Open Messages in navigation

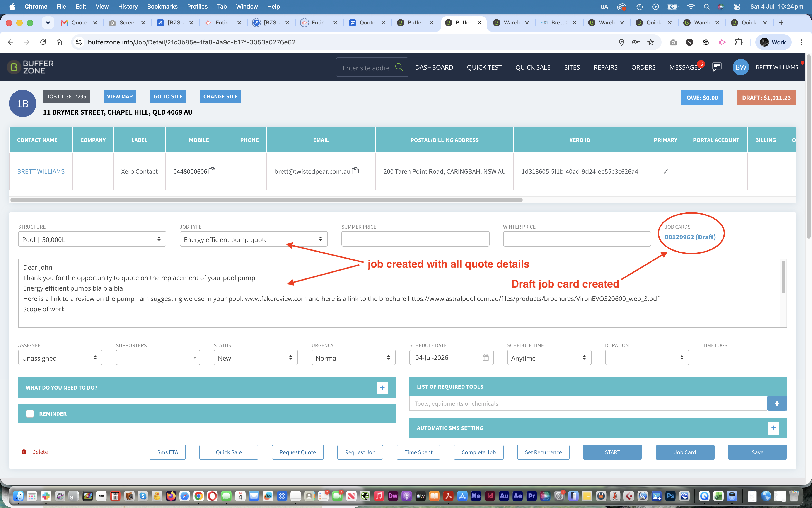tap(685, 67)
